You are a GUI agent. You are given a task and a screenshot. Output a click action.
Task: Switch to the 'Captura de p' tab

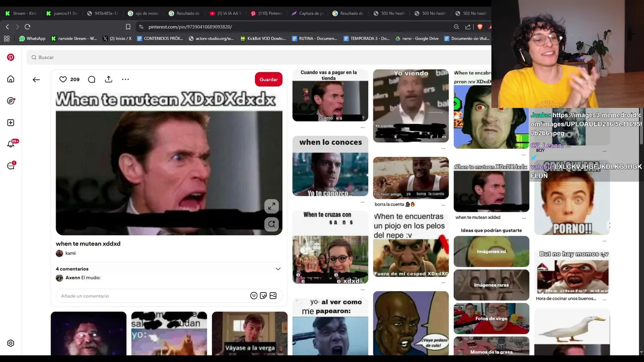[x=307, y=13]
